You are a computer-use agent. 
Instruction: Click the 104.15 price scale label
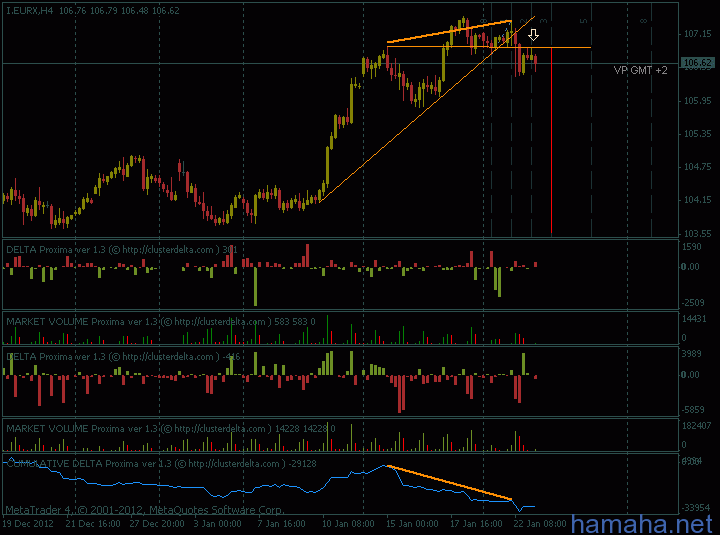click(697, 200)
